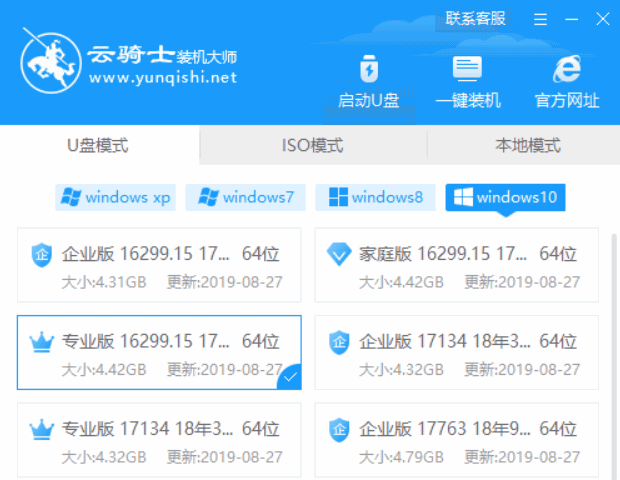Click the 云骑士 knight logo icon
620x480 pixels.
(50, 61)
